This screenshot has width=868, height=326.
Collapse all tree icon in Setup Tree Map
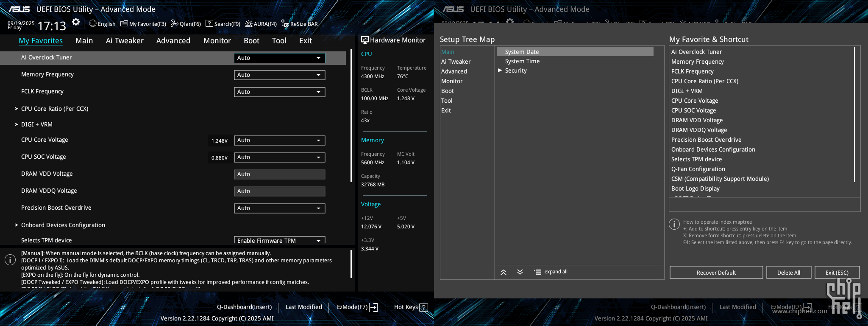(504, 272)
